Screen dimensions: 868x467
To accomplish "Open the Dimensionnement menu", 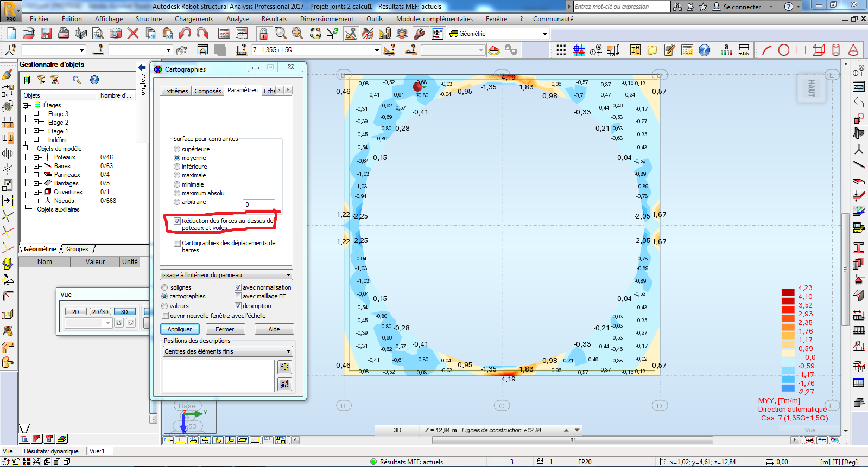I will pos(327,19).
